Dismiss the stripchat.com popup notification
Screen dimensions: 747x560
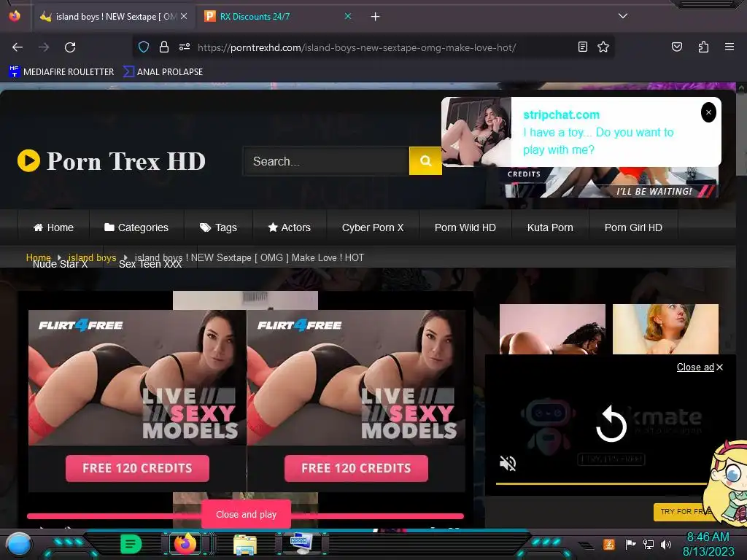[708, 112]
